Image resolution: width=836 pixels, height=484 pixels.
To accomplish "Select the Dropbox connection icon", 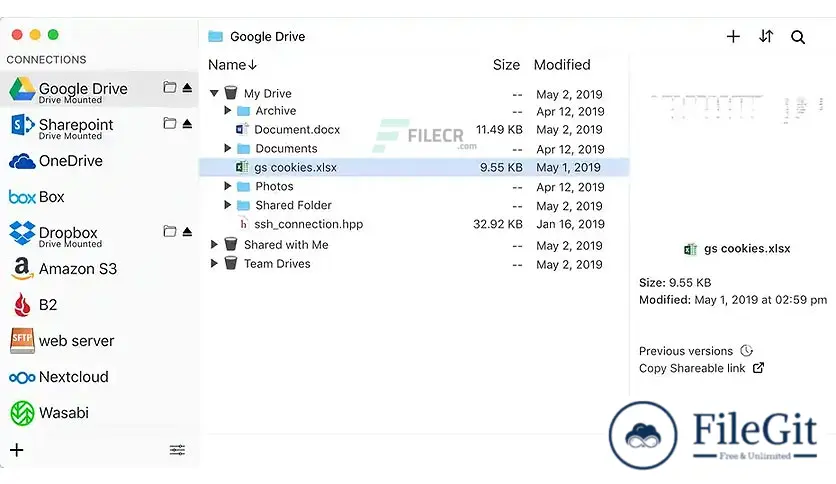I will click(x=22, y=233).
